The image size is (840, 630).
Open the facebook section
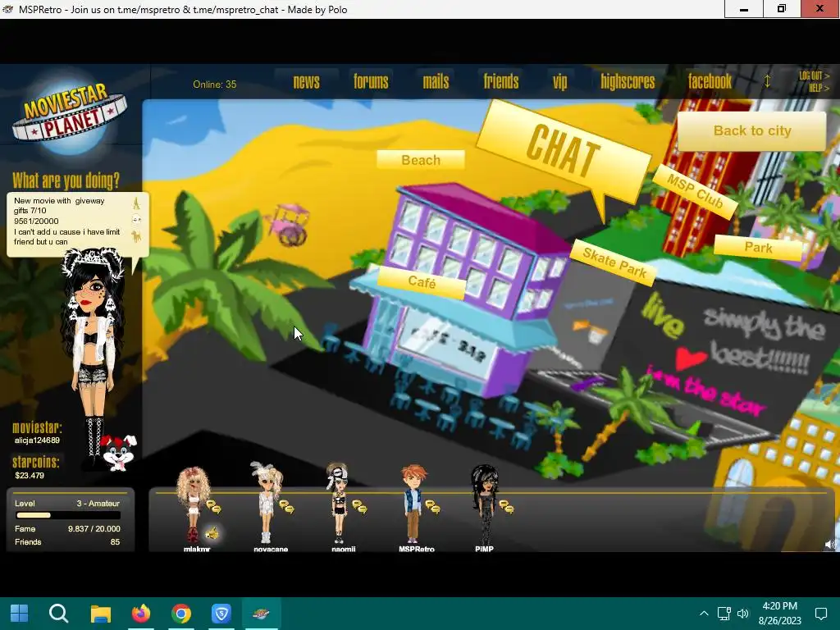click(x=710, y=81)
